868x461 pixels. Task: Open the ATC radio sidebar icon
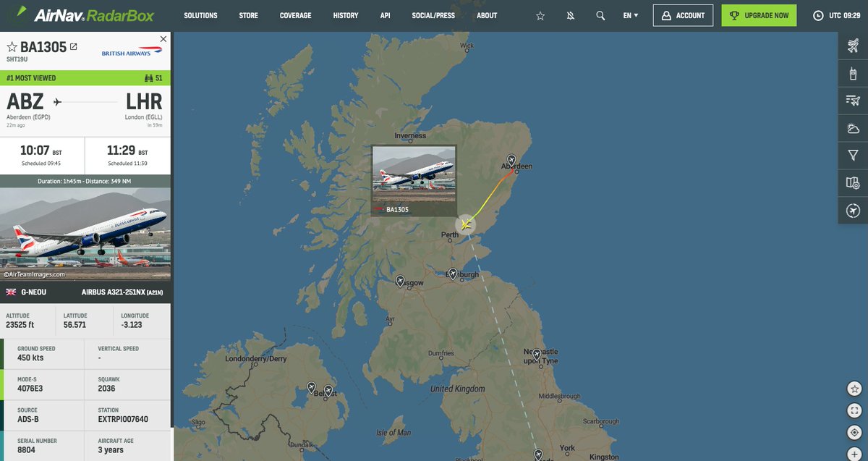pyautogui.click(x=853, y=73)
